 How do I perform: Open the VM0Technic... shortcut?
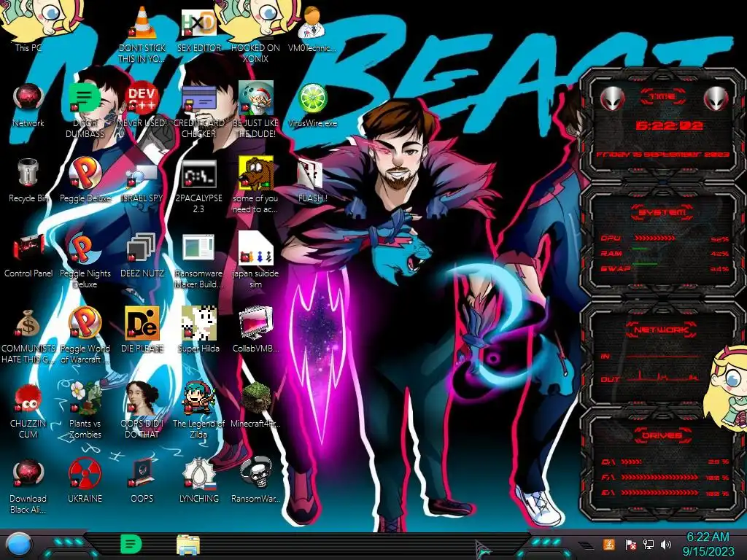tap(312, 23)
